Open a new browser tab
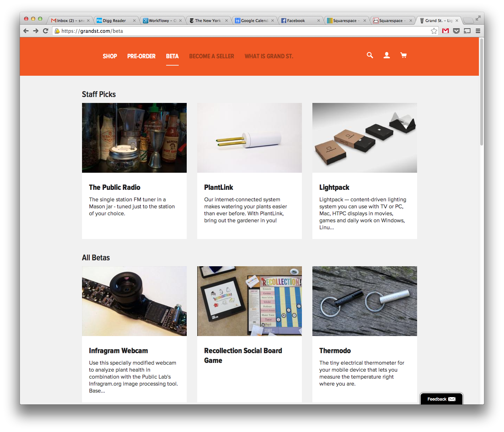Viewport: 504px width, 432px height. click(x=468, y=21)
